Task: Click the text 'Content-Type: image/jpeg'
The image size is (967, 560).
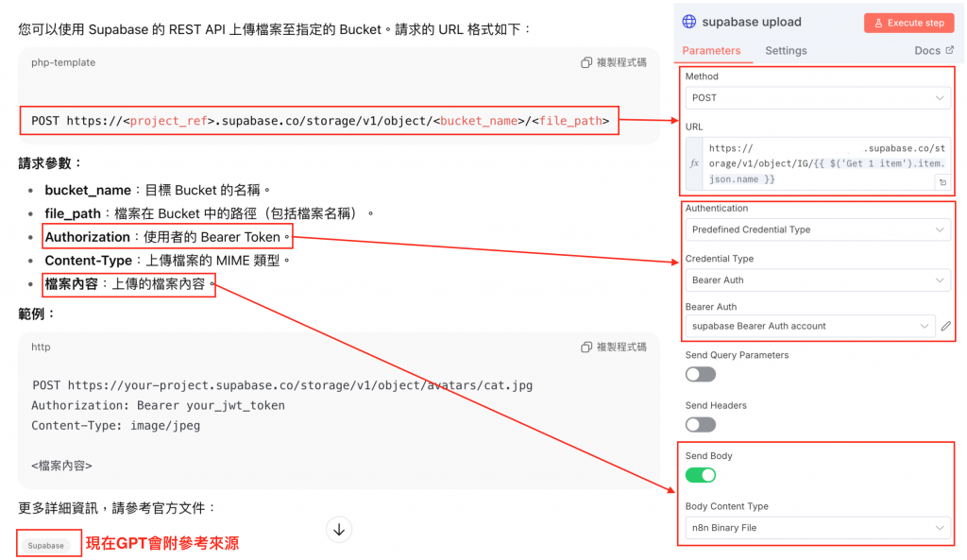Action: (x=116, y=426)
